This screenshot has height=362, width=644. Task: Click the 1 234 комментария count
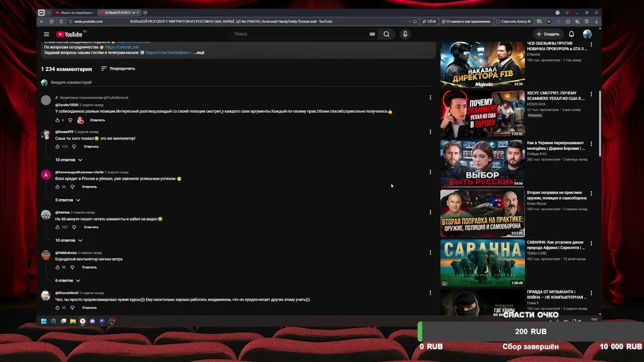pos(66,69)
